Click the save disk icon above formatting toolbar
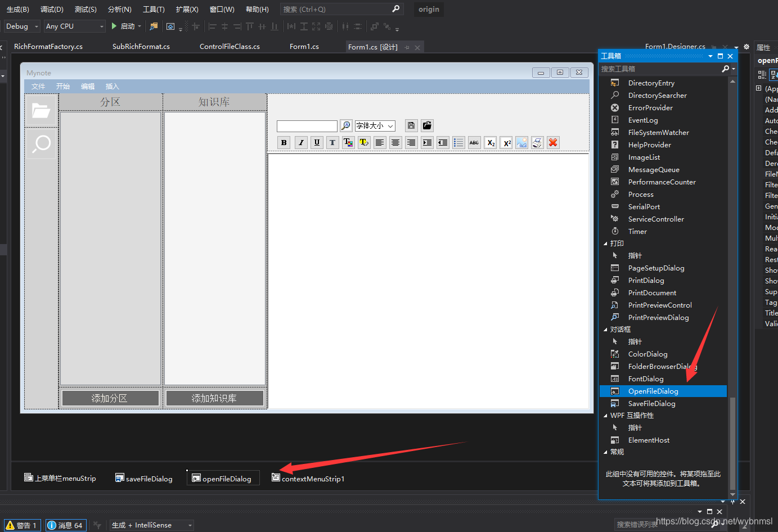Image resolution: width=778 pixels, height=532 pixels. tap(411, 125)
